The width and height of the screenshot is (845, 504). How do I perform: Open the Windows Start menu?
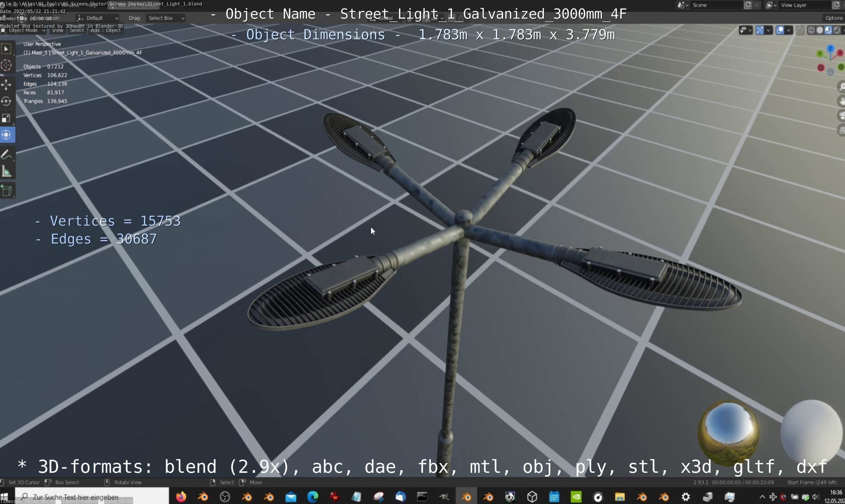4,497
